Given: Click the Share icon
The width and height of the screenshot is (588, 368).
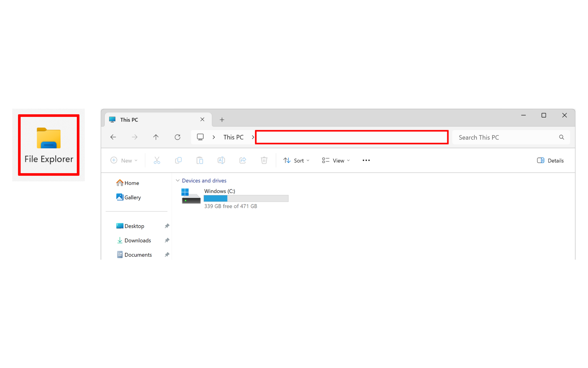Looking at the screenshot, I should (243, 160).
